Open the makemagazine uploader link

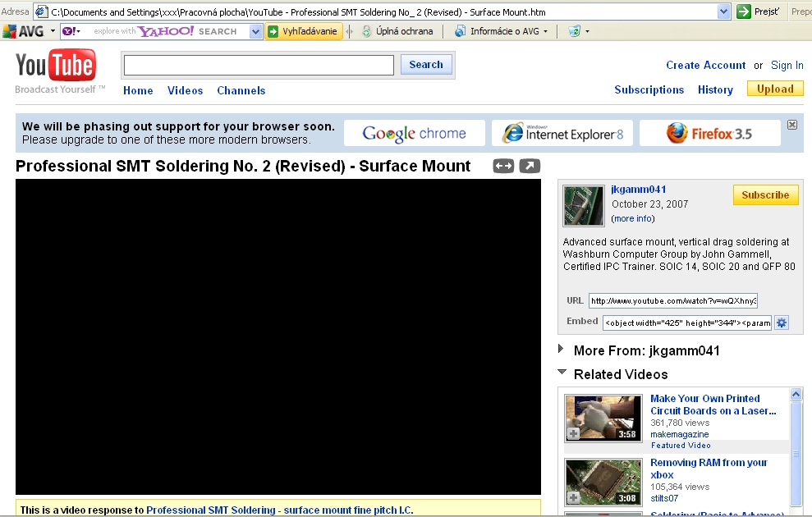680,434
